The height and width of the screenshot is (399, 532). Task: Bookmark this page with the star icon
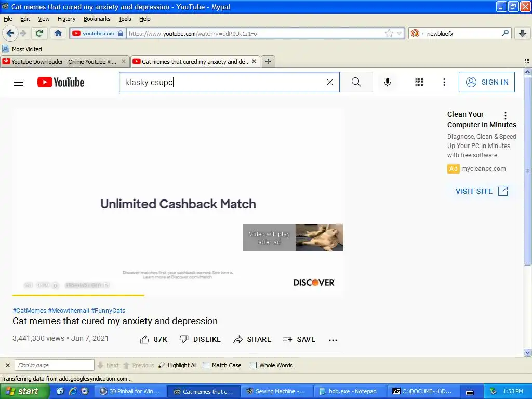coord(389,33)
